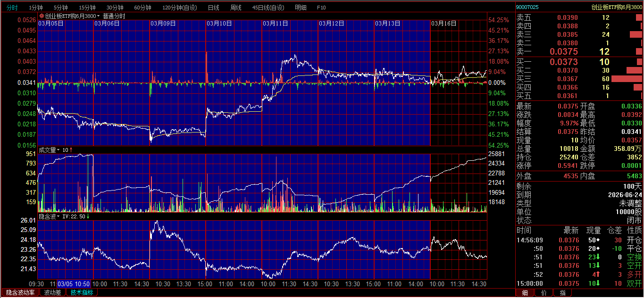Image resolution: width=644 pixels, height=298 pixels.
Task: Click the 卖一 ask price 0.0375
Action: [x=567, y=52]
